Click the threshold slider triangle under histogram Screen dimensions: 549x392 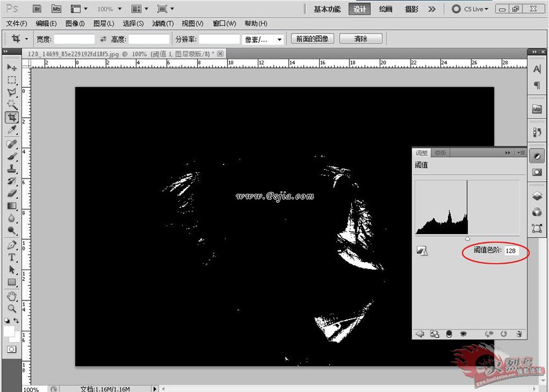pyautogui.click(x=468, y=239)
